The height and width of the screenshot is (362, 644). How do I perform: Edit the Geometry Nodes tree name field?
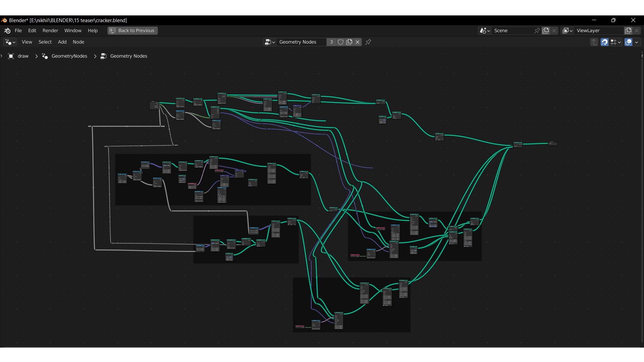pos(301,42)
